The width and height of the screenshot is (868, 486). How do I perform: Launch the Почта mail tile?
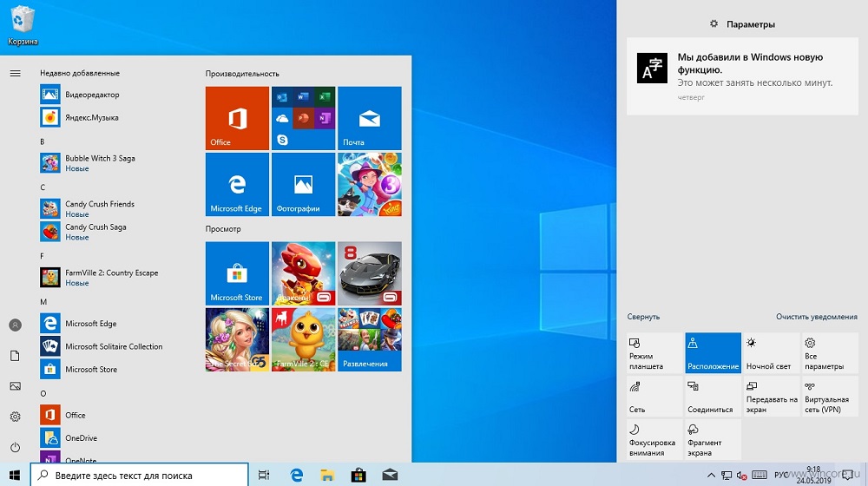369,118
